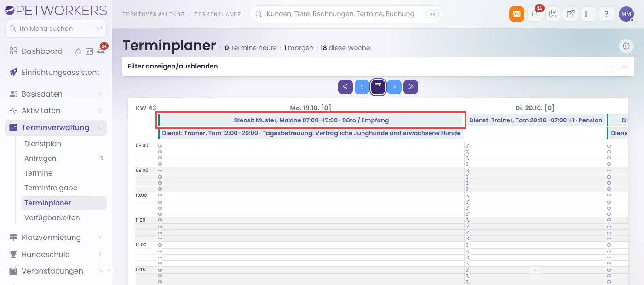Expand Platzvermietung menu
The image size is (644, 285).
pos(56,237)
